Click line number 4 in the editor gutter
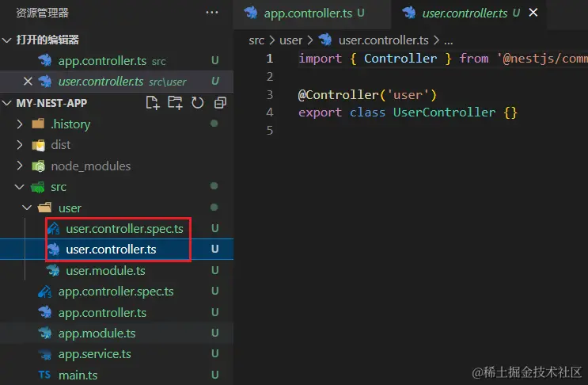The height and width of the screenshot is (385, 588). (270, 112)
